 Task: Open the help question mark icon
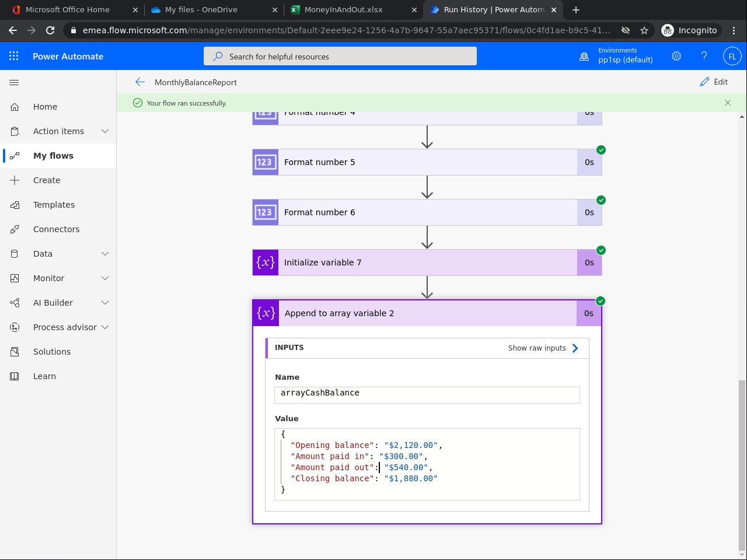(704, 56)
